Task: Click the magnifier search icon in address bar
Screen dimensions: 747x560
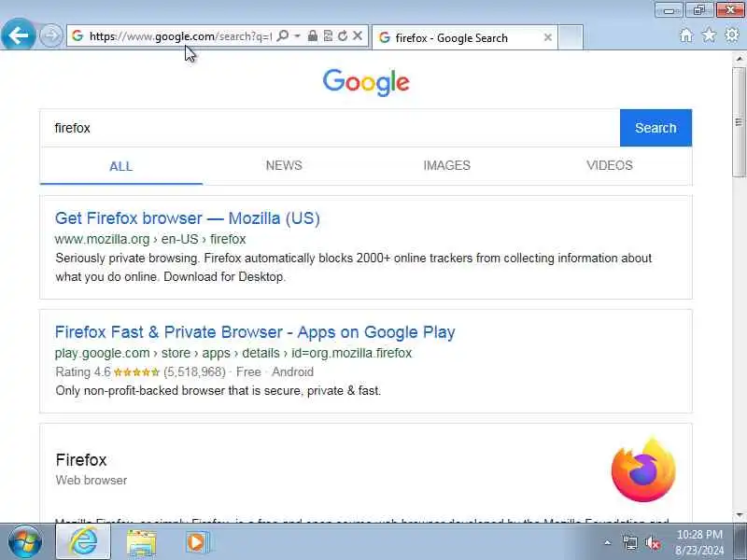Action: pyautogui.click(x=283, y=35)
